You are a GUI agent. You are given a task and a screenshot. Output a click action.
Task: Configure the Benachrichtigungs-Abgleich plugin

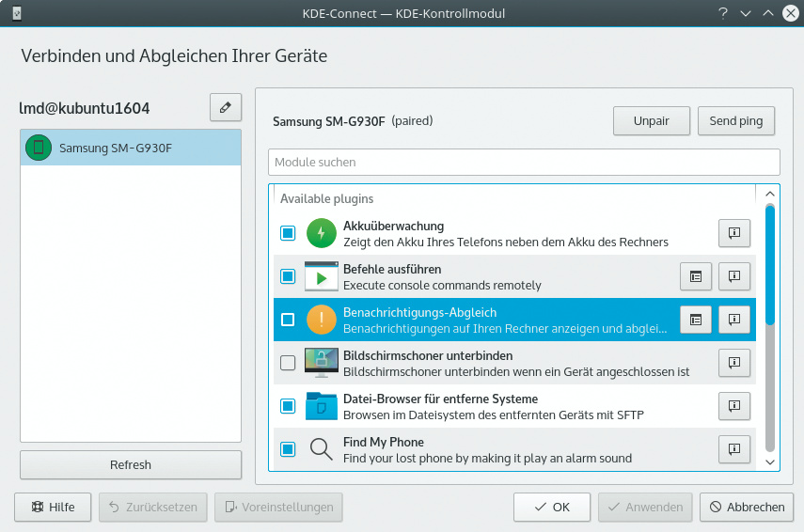(x=696, y=320)
